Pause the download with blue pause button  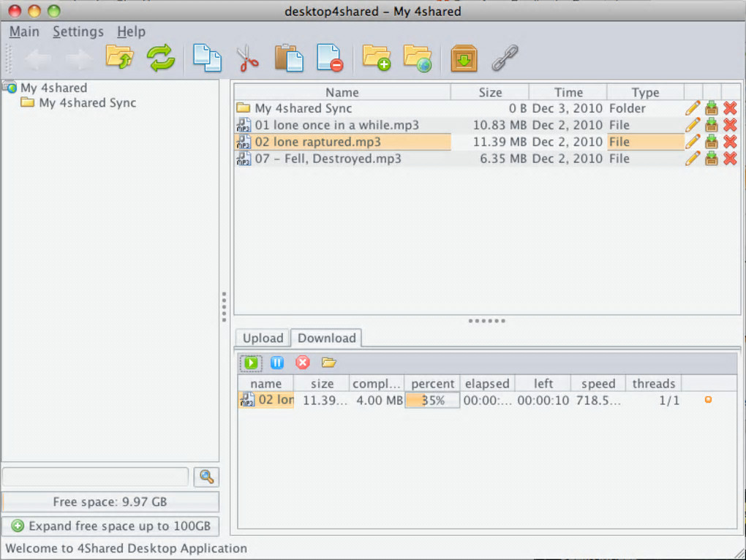click(x=277, y=363)
